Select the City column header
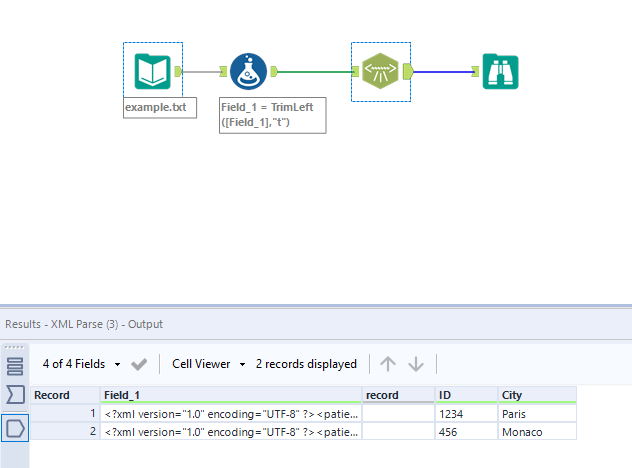This screenshot has width=632, height=468. (537, 395)
